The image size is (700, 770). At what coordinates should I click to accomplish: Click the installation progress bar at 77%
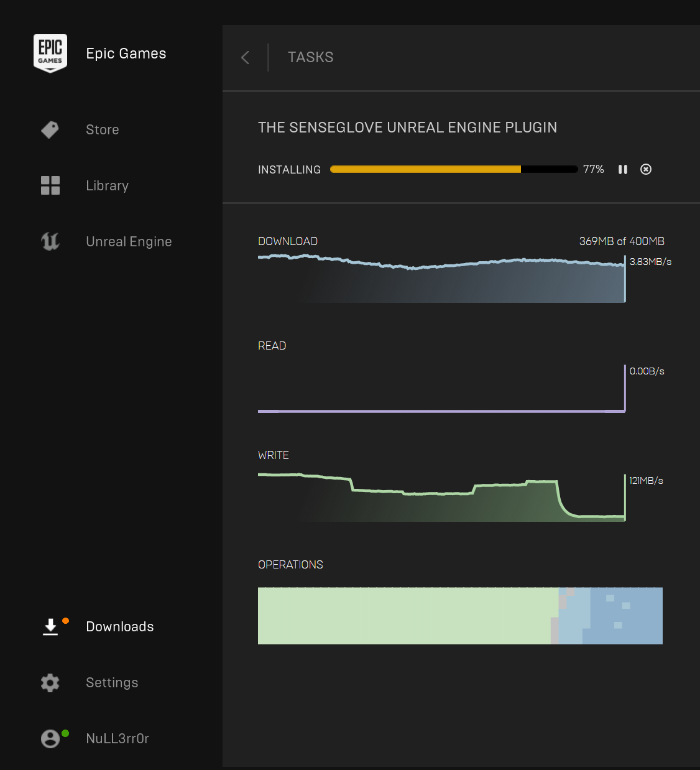[454, 169]
